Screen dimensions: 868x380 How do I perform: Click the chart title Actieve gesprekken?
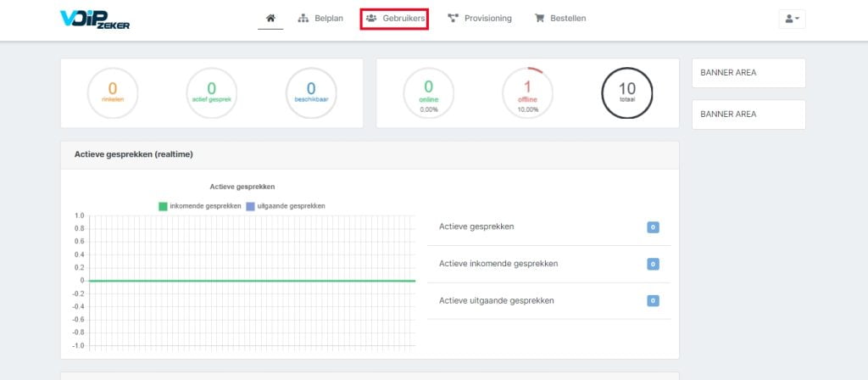point(242,187)
